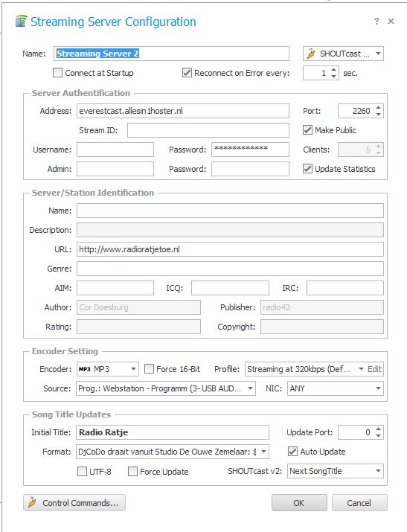This screenshot has width=407, height=532.
Task: Uncheck Reconnect on Error every checkbox
Action: [x=187, y=73]
